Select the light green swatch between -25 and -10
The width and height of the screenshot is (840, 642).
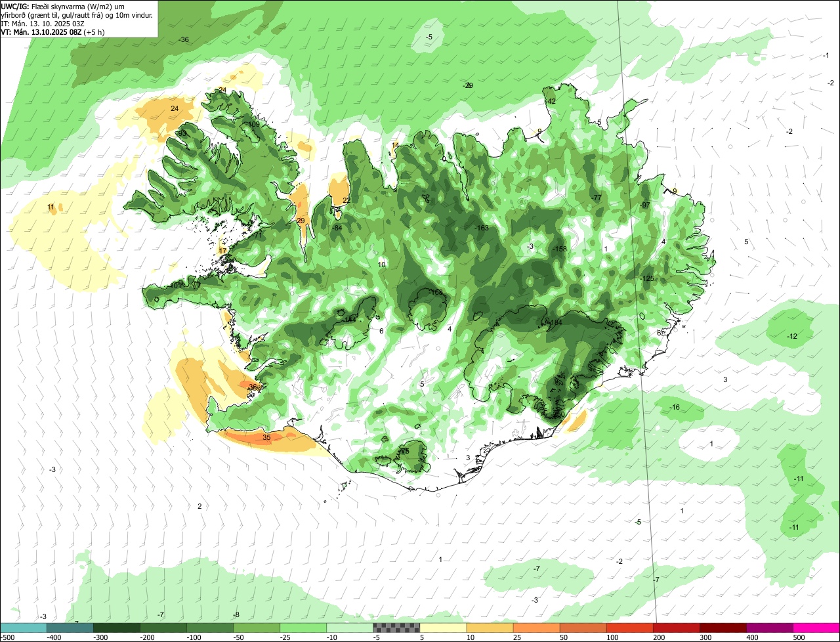coord(303,628)
